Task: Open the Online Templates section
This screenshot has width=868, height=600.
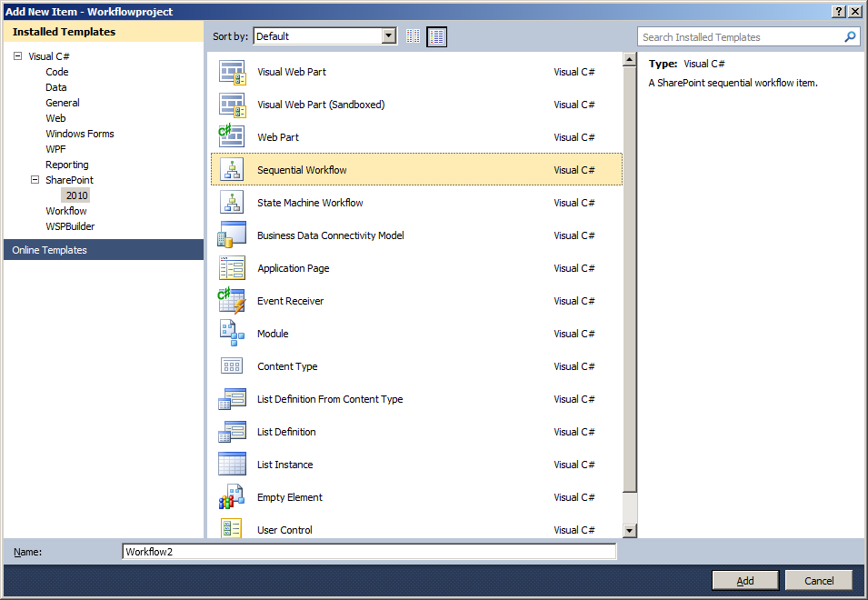Action: (104, 250)
